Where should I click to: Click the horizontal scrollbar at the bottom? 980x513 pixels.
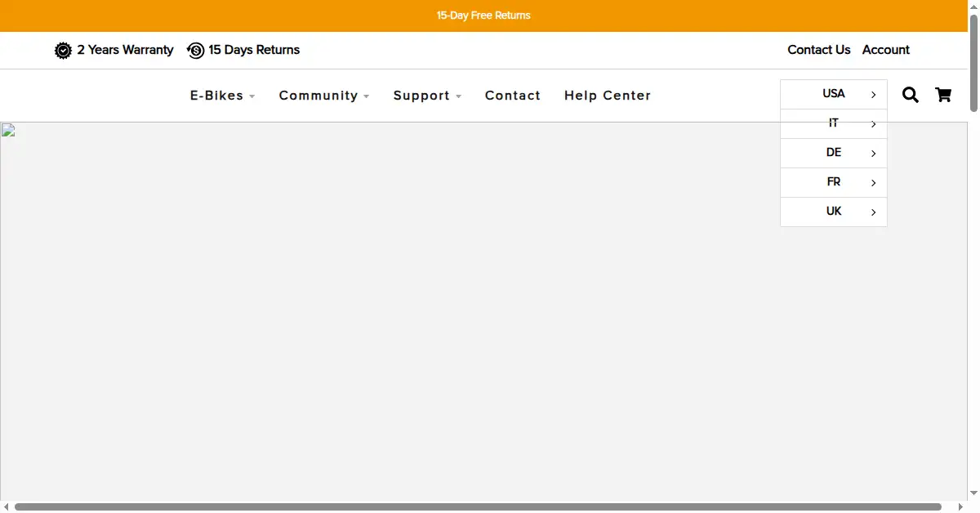(478, 507)
